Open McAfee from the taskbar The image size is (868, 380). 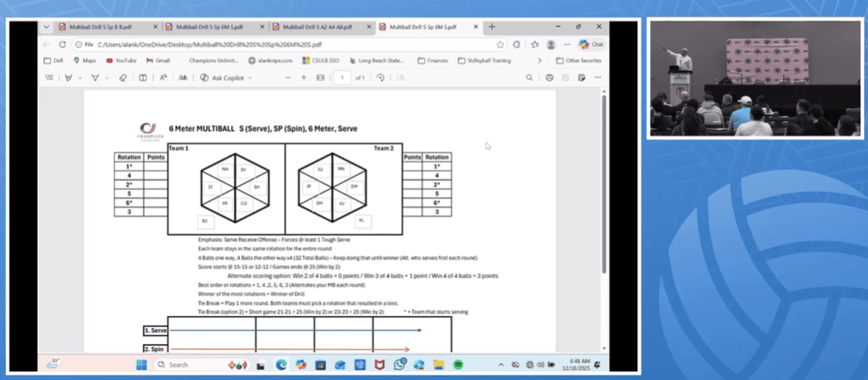pyautogui.click(x=380, y=365)
